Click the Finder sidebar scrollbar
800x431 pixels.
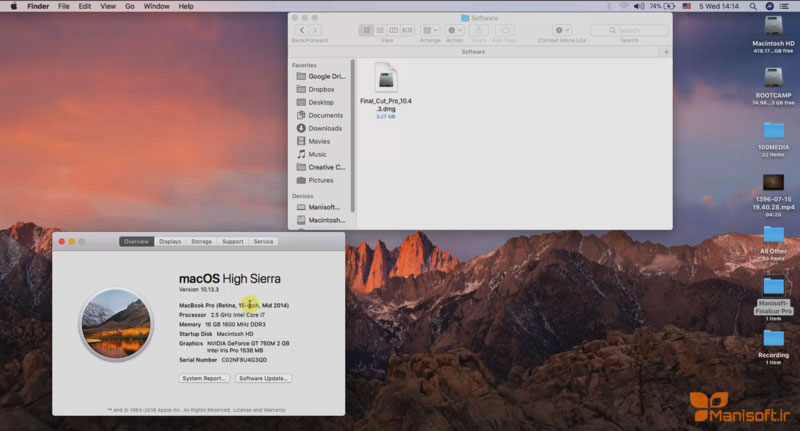point(353,136)
